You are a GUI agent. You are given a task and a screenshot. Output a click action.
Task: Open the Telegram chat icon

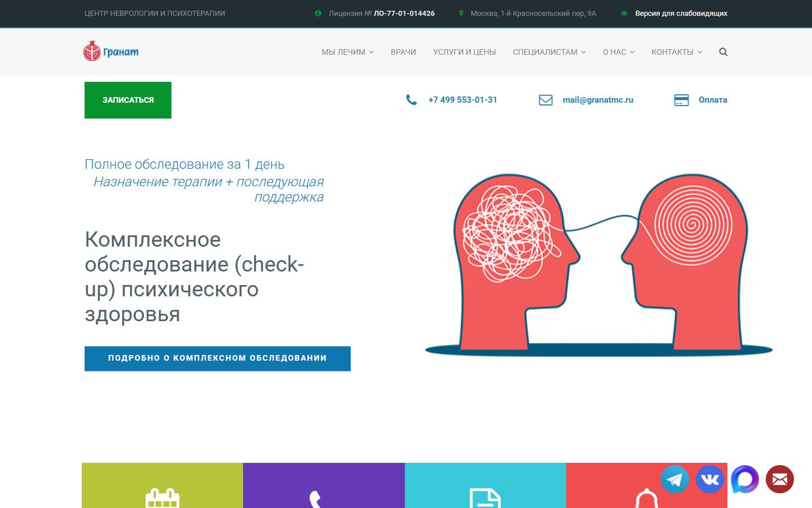675,479
